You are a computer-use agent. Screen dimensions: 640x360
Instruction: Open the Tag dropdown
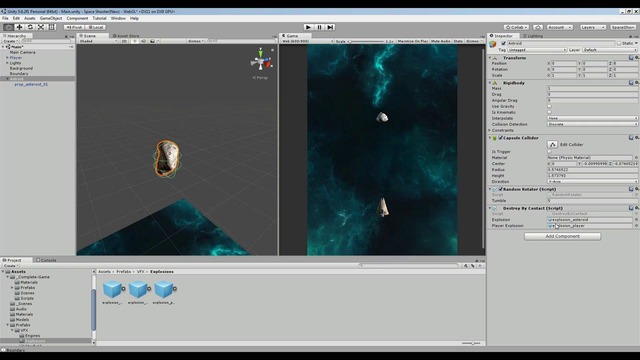tap(536, 50)
